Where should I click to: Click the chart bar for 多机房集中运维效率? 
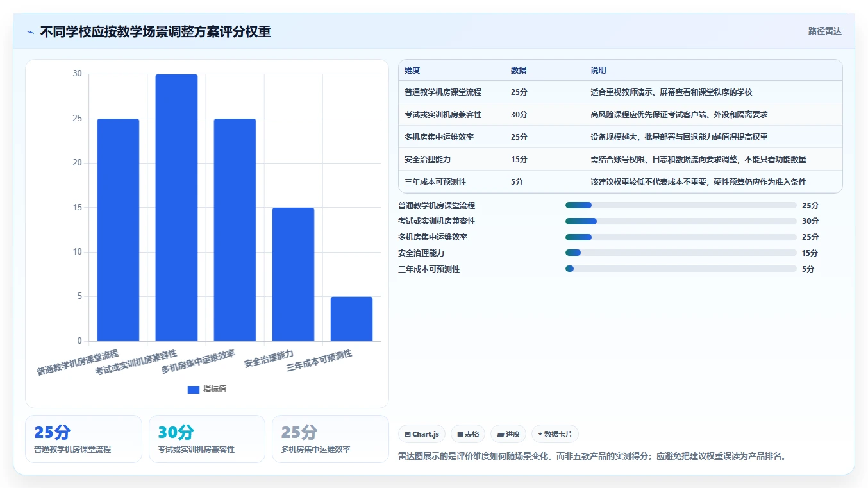point(235,230)
